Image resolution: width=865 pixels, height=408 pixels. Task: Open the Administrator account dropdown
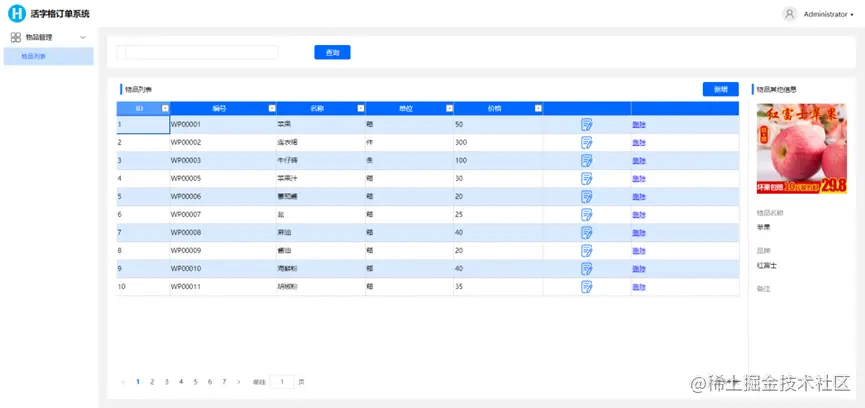coord(828,14)
